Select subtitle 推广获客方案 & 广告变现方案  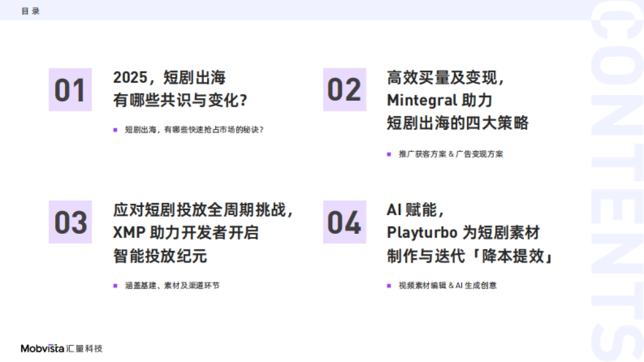pyautogui.click(x=451, y=154)
